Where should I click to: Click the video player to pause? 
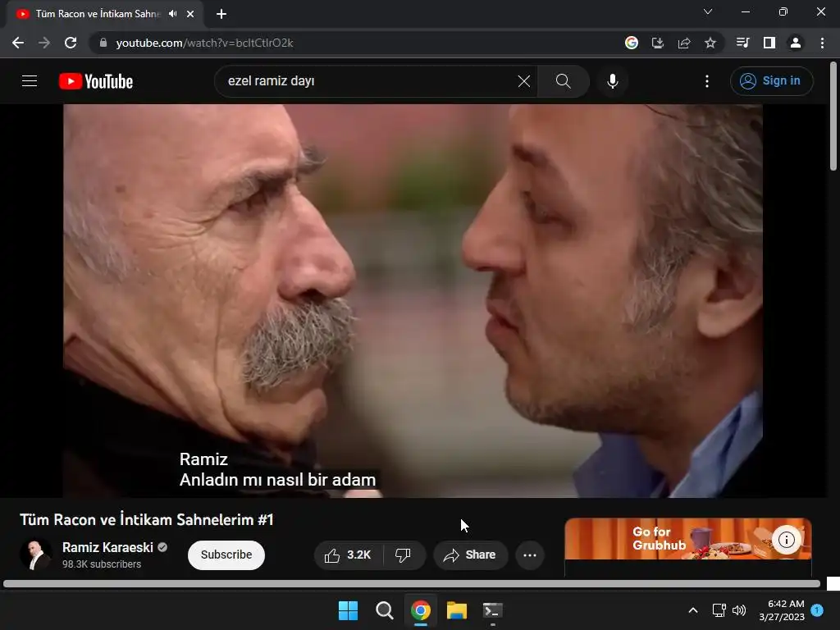413,300
